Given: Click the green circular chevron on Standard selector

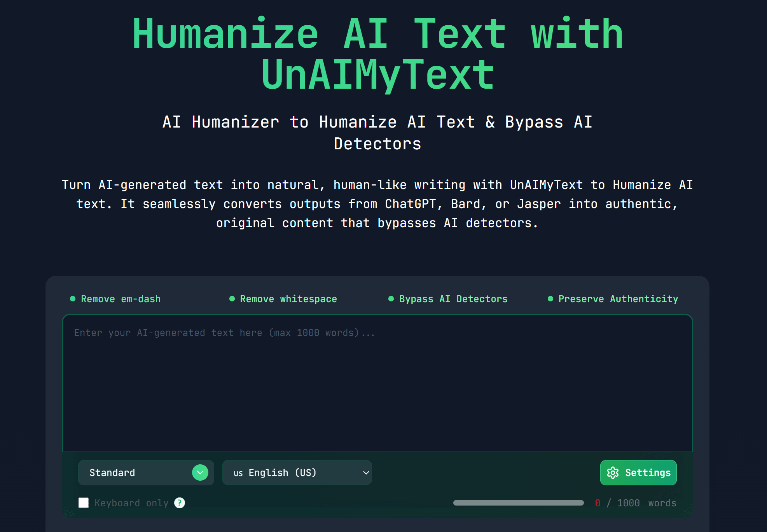Looking at the screenshot, I should point(201,472).
